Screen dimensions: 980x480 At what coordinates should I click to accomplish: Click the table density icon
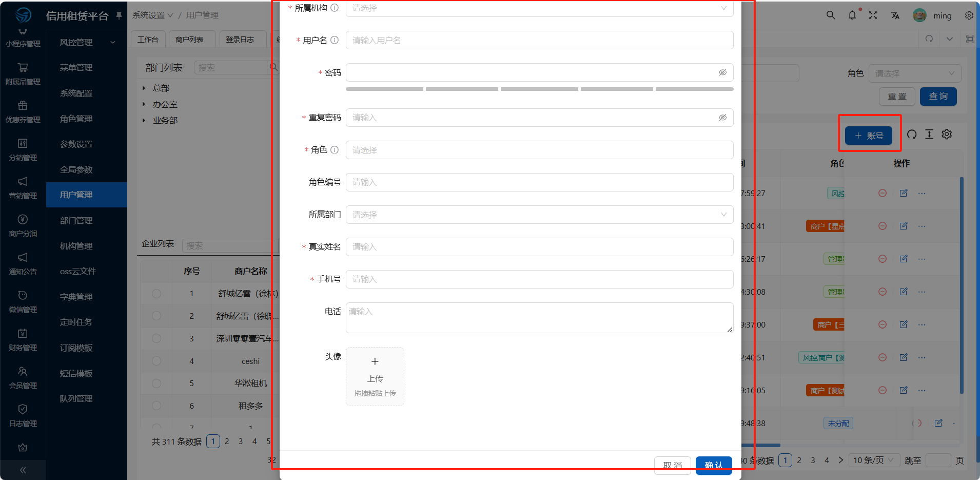(x=929, y=135)
